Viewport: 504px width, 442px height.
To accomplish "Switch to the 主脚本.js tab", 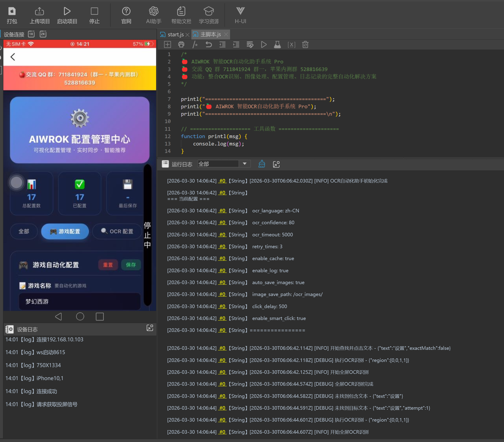I will [x=210, y=35].
